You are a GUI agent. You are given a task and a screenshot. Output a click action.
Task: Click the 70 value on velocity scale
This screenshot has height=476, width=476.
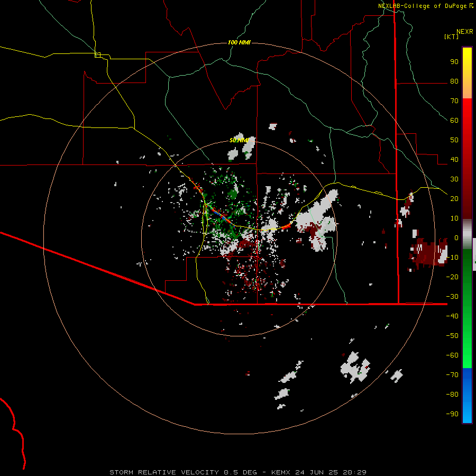pyautogui.click(x=454, y=101)
